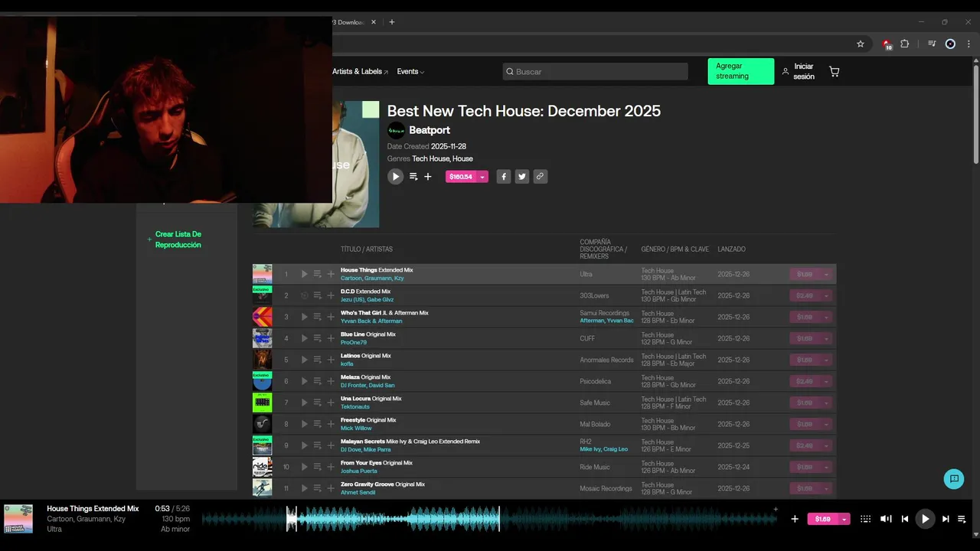Open browser extensions puzzle icon
The width and height of the screenshot is (980, 551).
905,44
